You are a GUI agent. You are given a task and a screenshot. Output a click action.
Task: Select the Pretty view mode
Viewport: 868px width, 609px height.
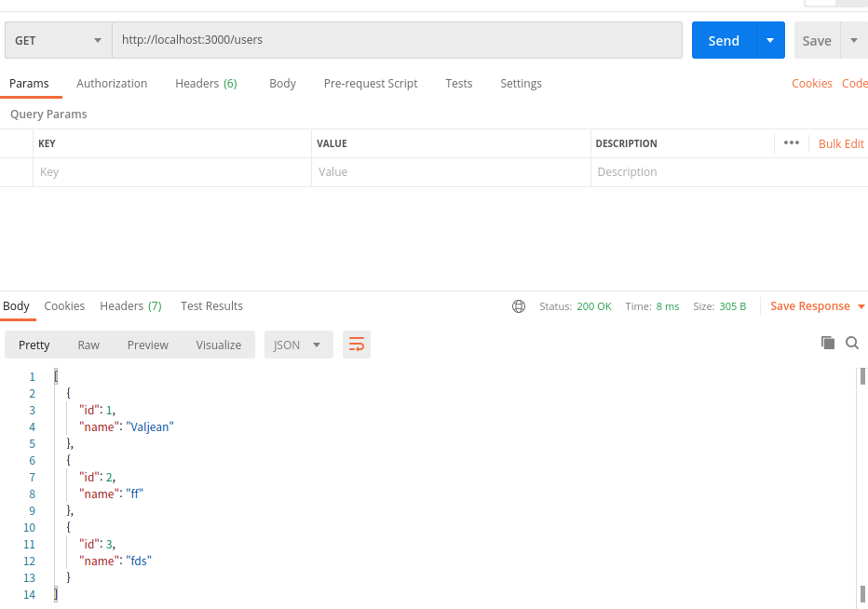coord(34,345)
